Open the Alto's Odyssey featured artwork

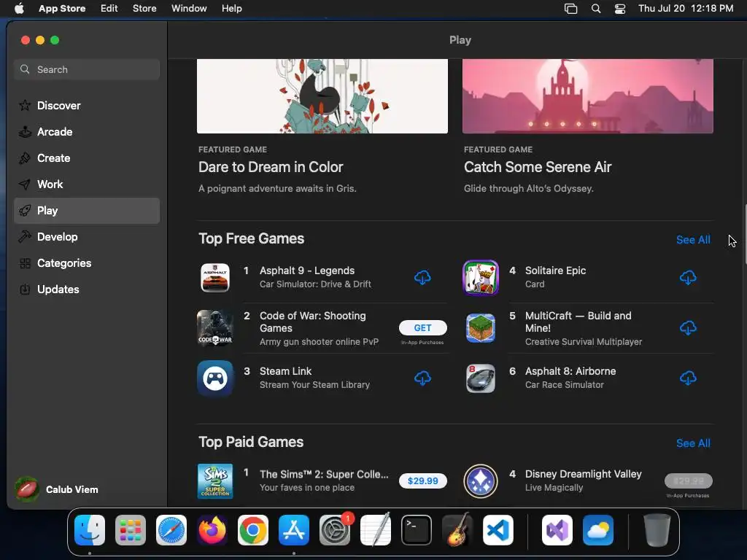click(588, 96)
